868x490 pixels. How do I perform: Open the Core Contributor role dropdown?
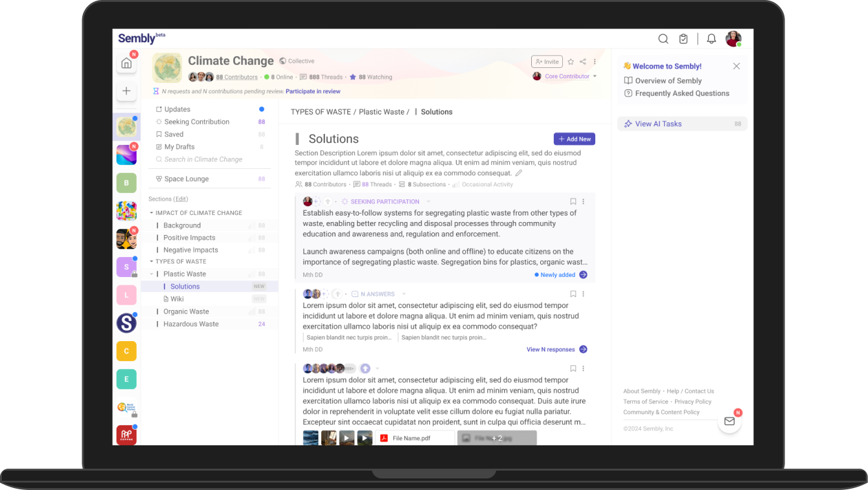coord(595,76)
